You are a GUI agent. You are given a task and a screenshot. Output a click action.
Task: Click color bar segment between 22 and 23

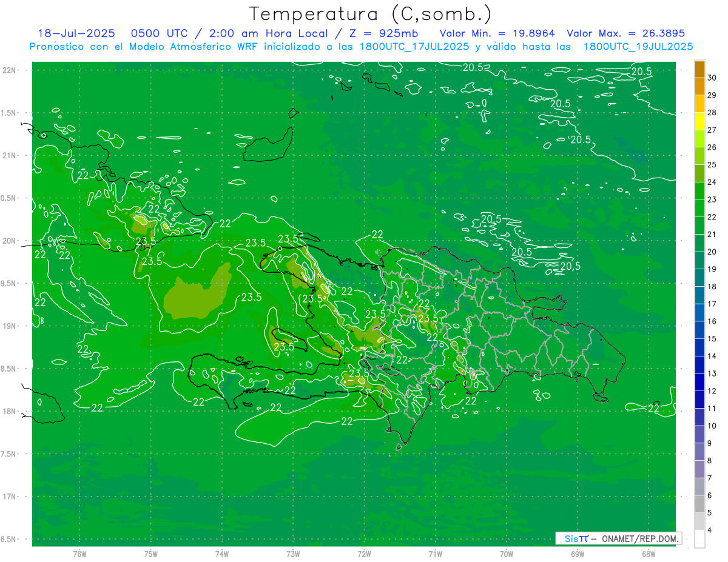[x=699, y=208]
